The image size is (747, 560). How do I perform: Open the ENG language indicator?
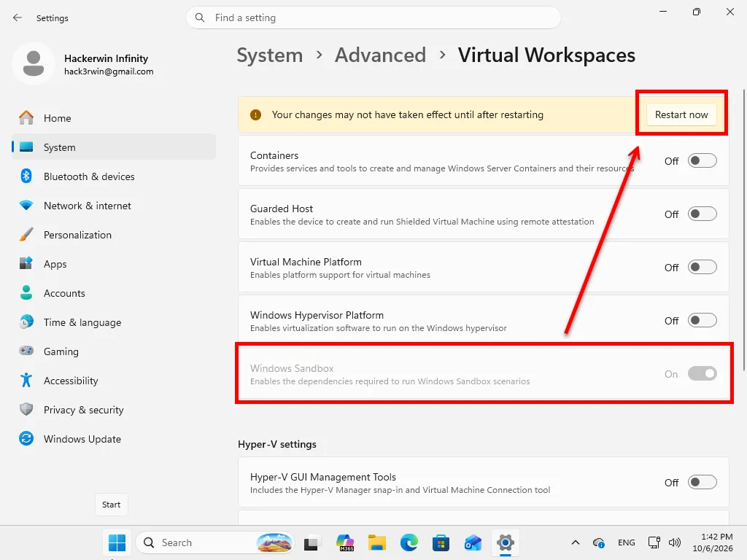click(627, 542)
